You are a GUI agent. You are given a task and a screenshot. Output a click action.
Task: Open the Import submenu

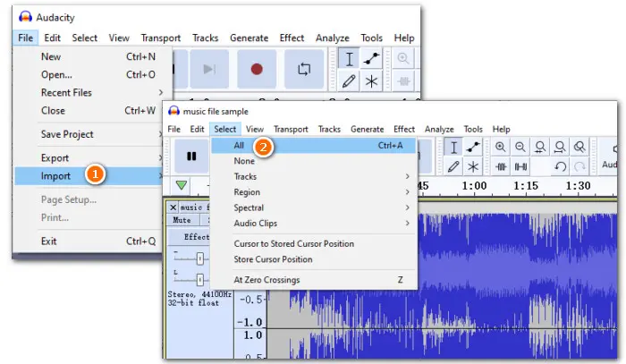[x=89, y=175]
